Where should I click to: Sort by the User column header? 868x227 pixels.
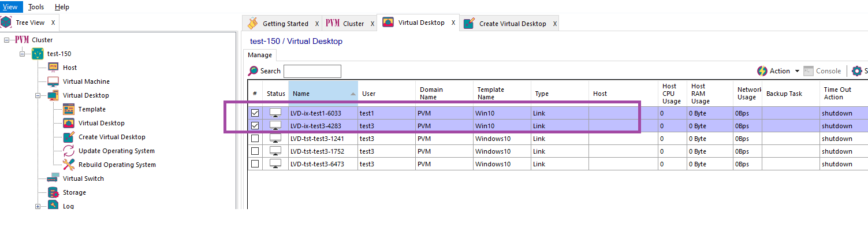[x=386, y=94]
